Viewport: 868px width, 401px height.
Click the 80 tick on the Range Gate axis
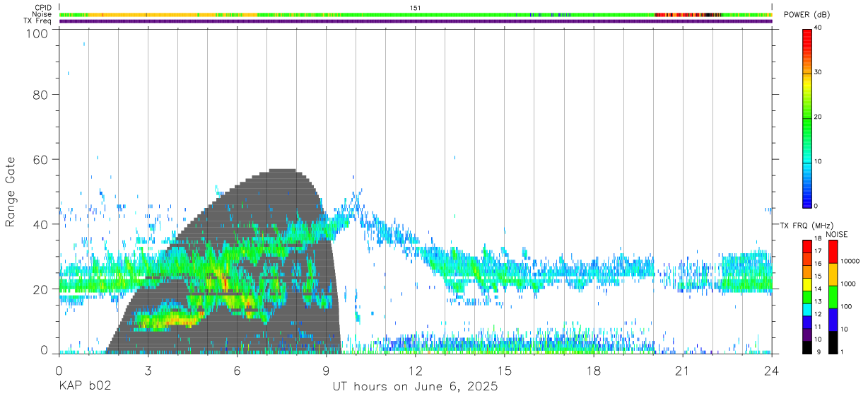pyautogui.click(x=41, y=95)
